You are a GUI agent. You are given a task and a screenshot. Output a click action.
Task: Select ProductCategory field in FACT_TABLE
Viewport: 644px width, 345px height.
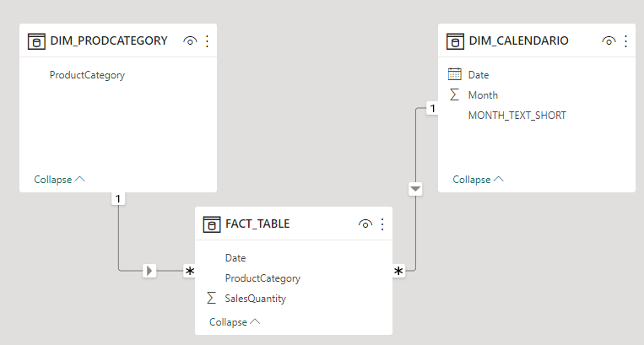point(262,278)
